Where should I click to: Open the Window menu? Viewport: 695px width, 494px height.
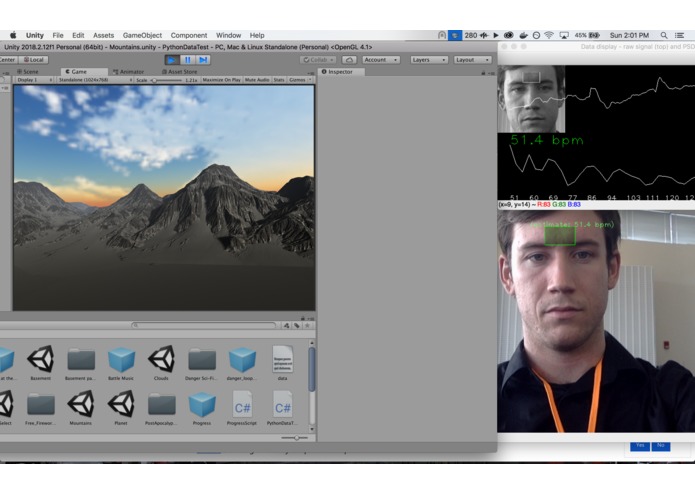[228, 35]
